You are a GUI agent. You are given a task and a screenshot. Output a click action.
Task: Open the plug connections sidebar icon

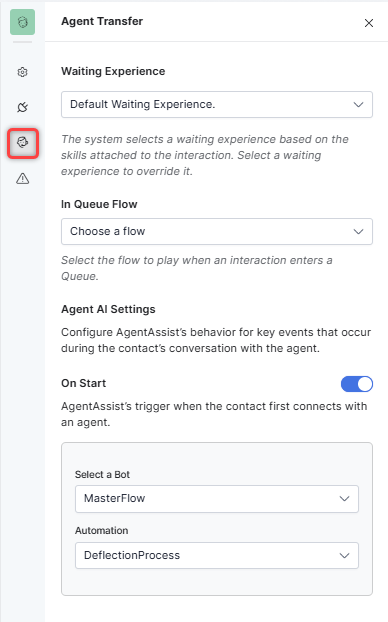point(23,107)
